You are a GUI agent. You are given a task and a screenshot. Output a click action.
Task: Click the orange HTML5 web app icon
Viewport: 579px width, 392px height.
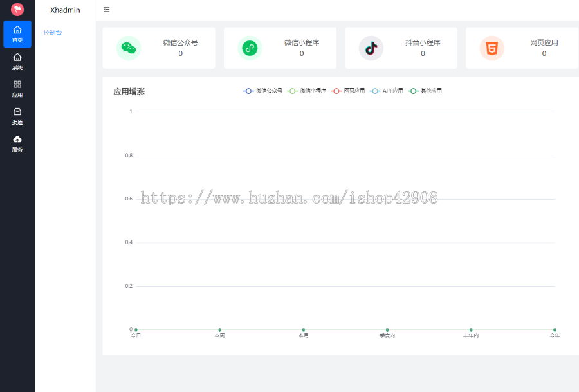[492, 48]
